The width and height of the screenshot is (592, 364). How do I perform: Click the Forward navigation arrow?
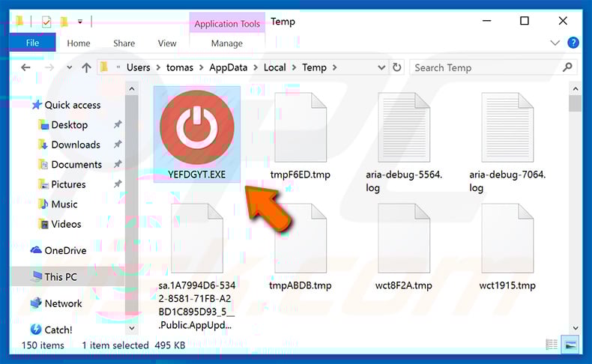click(x=49, y=67)
